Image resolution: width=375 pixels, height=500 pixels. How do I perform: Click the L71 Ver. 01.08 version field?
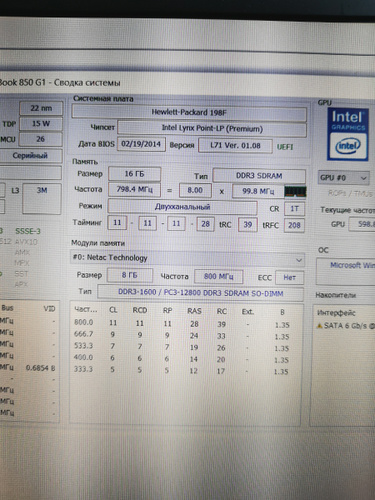pyautogui.click(x=235, y=146)
